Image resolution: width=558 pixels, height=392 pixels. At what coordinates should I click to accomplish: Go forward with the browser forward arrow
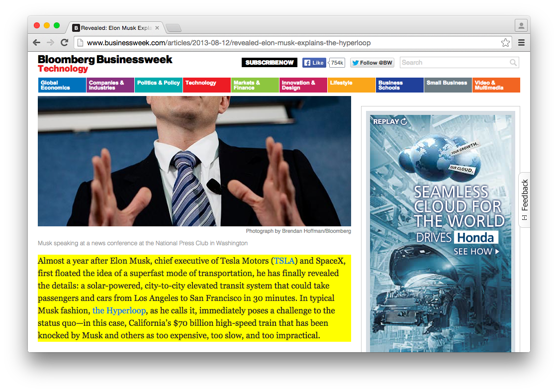51,43
